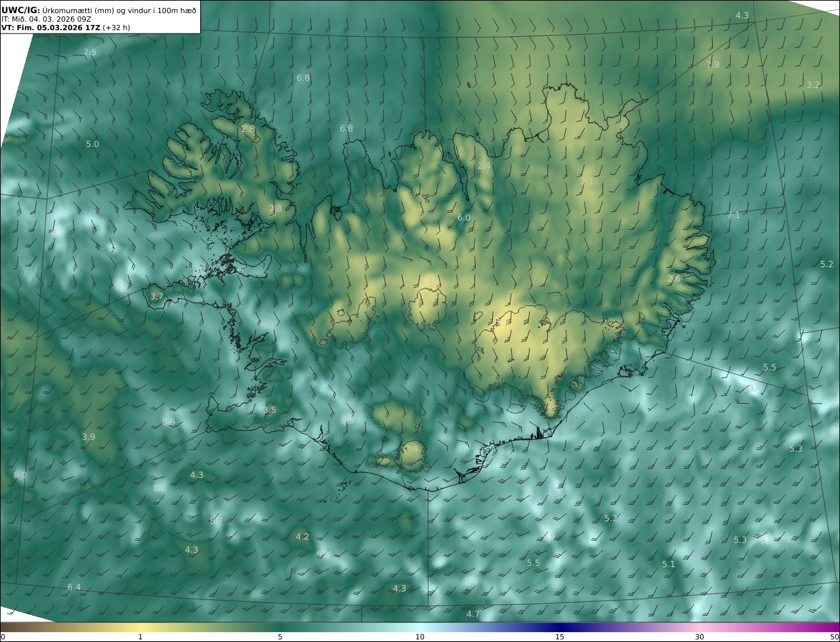Image resolution: width=840 pixels, height=642 pixels.
Task: Click the '6.0' value label
Action: (x=464, y=217)
